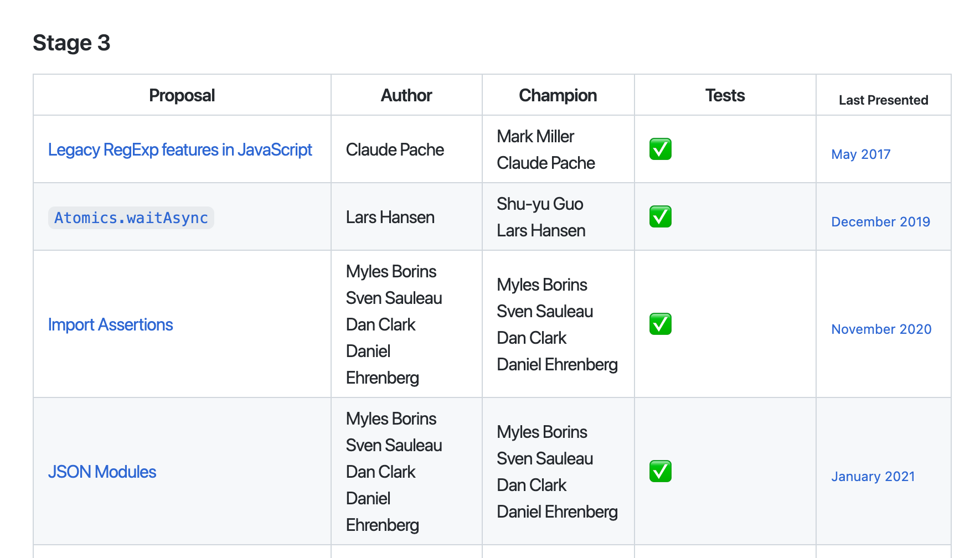Select the green checkmark beside Import Assertions
The image size is (980, 558).
[659, 324]
